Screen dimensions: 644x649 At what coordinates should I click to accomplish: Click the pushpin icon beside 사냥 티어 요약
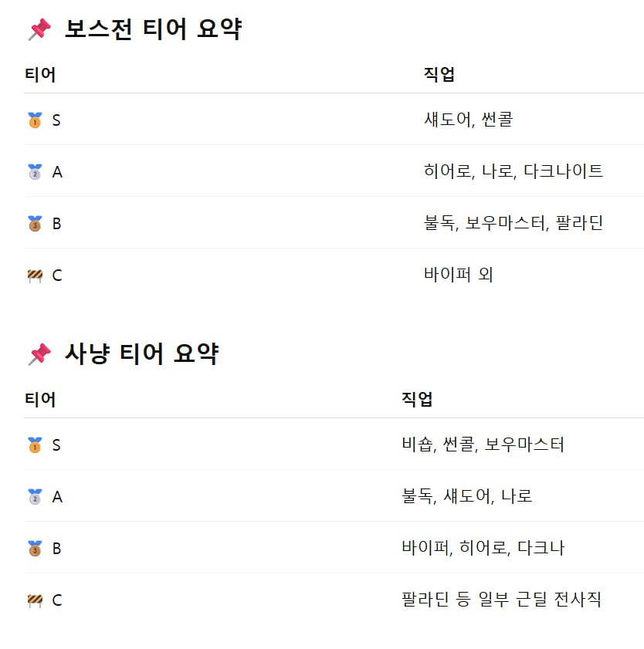[39, 355]
